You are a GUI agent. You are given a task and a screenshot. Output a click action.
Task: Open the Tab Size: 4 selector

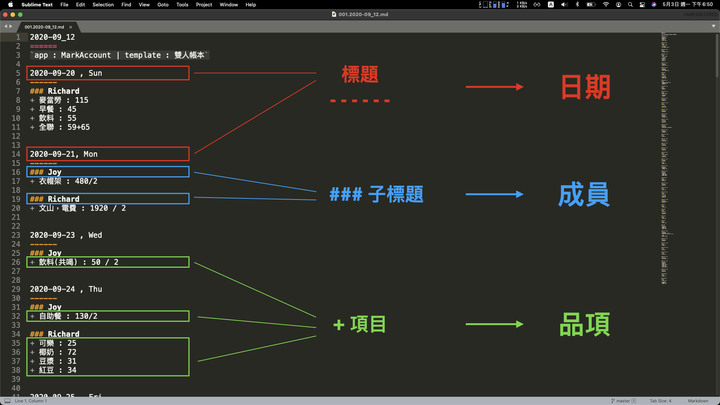tap(660, 401)
